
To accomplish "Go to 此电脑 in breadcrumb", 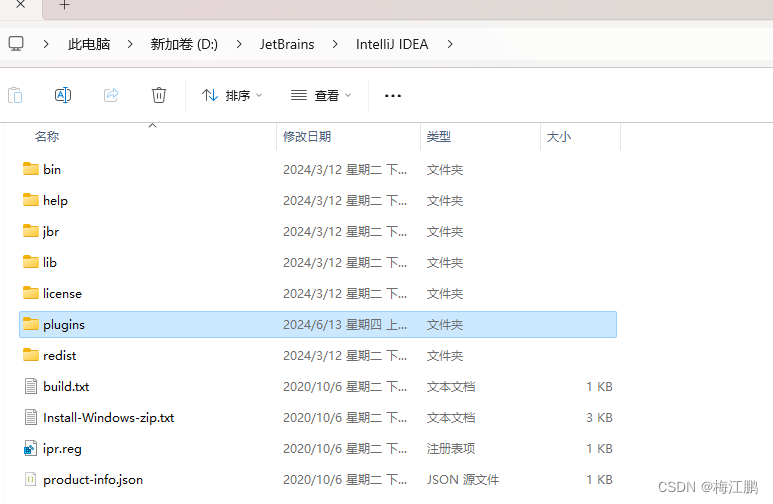I will tap(89, 44).
